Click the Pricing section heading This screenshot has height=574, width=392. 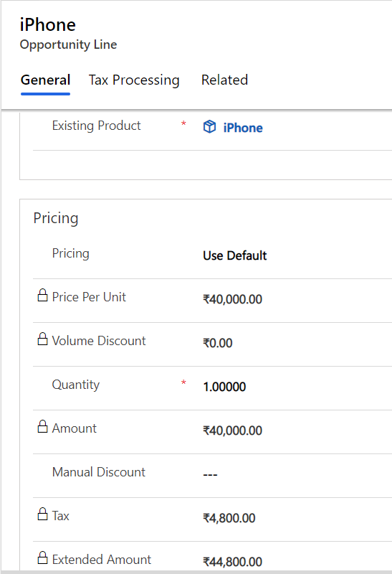tap(56, 218)
